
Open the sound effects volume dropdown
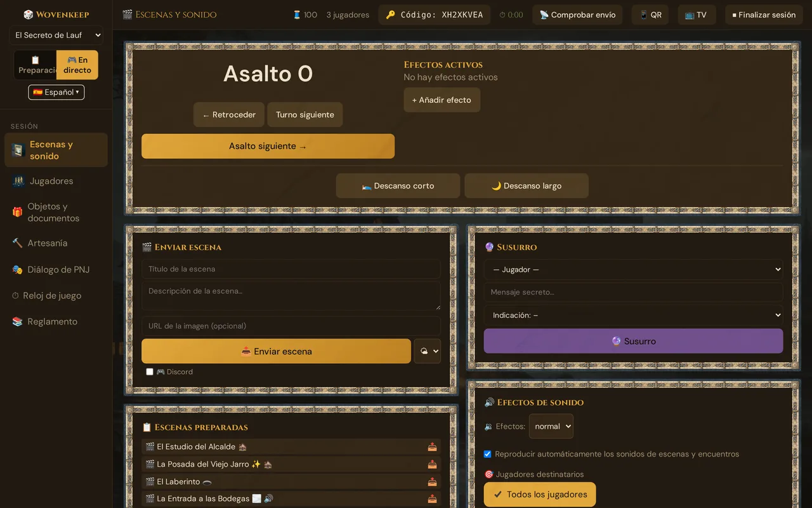click(551, 427)
